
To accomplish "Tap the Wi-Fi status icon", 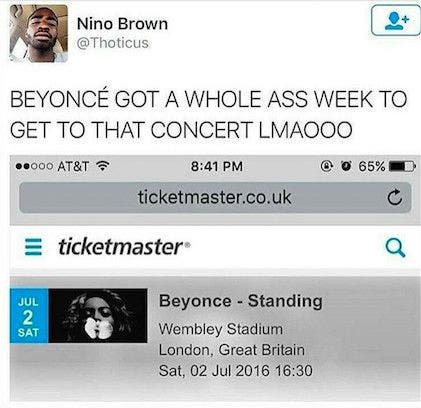I will (103, 166).
